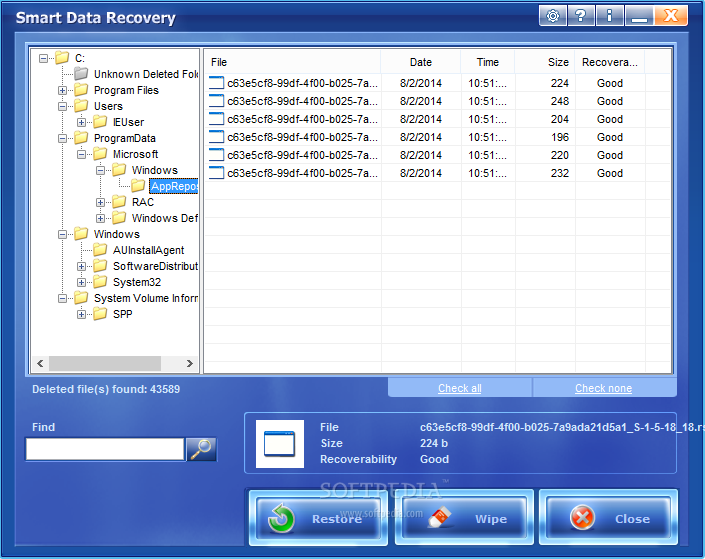Collapse the C: drive node

(x=43, y=58)
